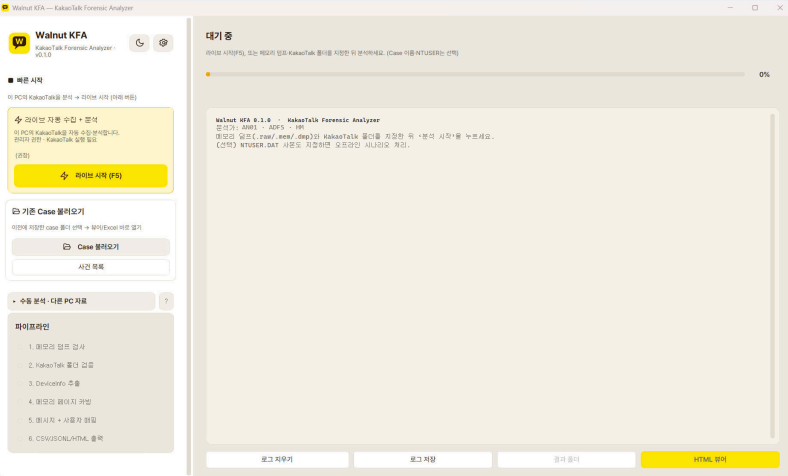The image size is (788, 476).
Task: Click the 대기 중 status heading
Action: [x=219, y=36]
